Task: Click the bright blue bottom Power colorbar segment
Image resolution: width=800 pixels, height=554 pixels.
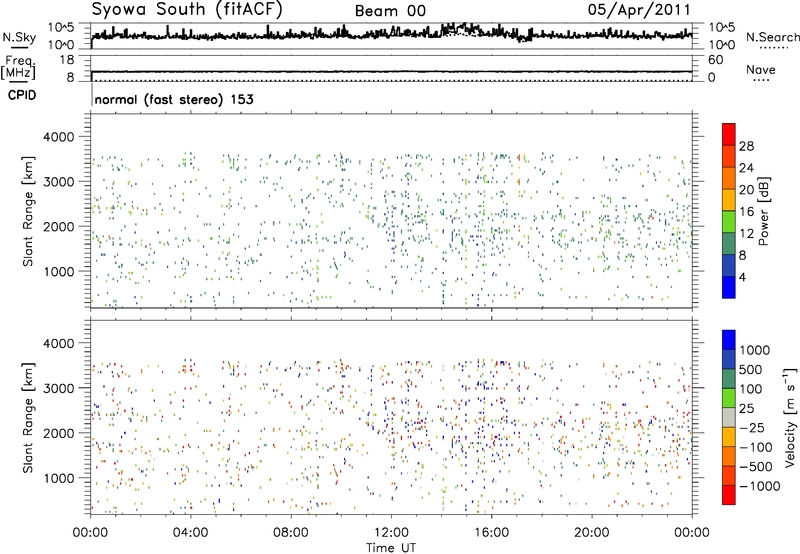Action: 729,287
